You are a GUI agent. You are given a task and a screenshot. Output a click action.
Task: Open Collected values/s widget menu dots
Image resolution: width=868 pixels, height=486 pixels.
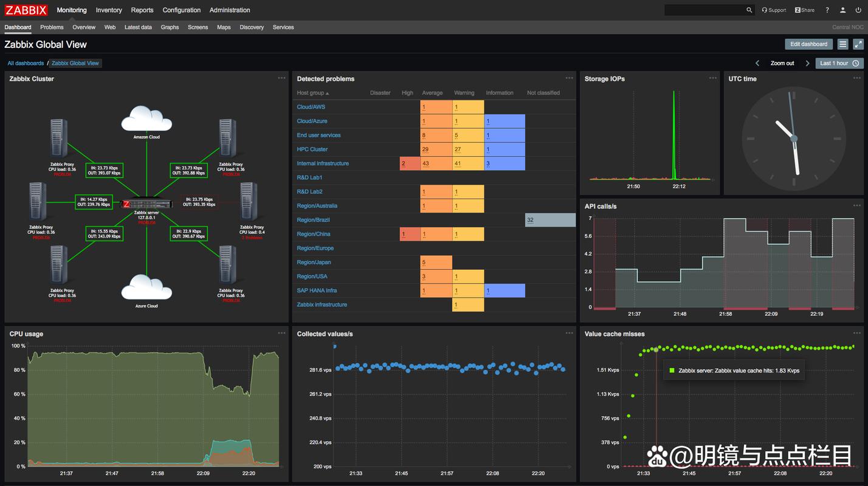pos(569,334)
